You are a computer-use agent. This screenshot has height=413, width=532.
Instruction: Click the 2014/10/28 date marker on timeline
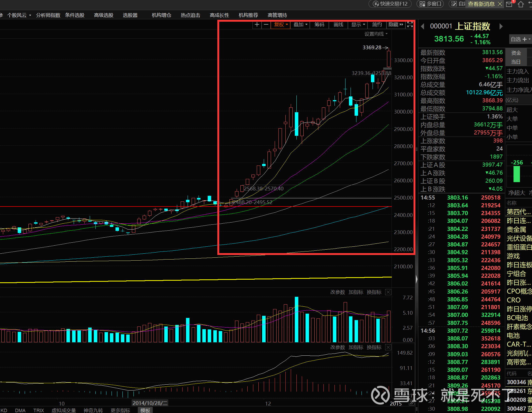click(x=150, y=403)
